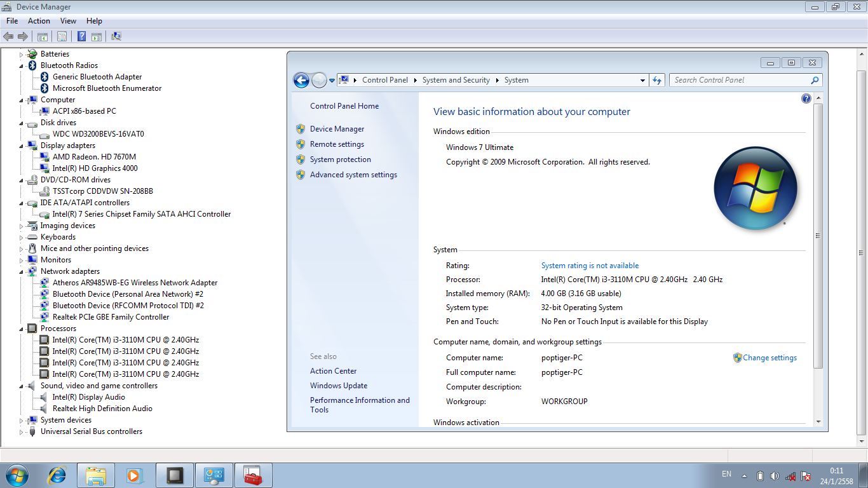Open the Device Manager link in System sidebar
868x488 pixels.
click(x=337, y=128)
